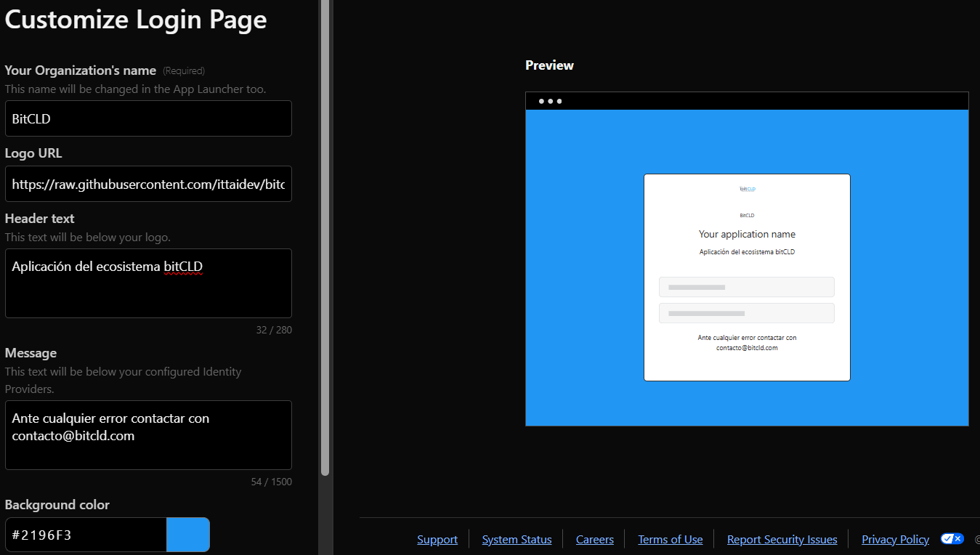The image size is (980, 555).
Task: Click the Report Security Issues link
Action: coord(782,540)
